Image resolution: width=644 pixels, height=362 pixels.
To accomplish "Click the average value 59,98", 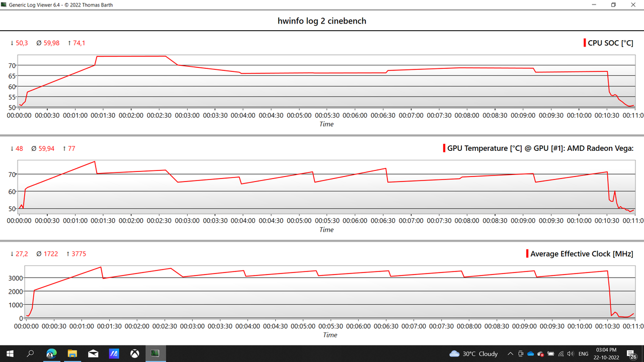I will pos(51,43).
